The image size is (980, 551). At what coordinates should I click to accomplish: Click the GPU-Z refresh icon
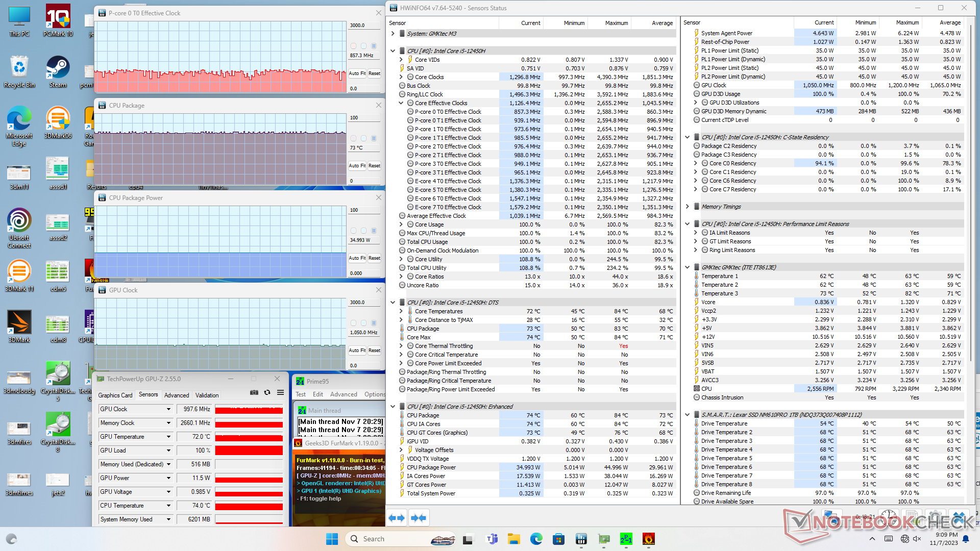pos(267,392)
